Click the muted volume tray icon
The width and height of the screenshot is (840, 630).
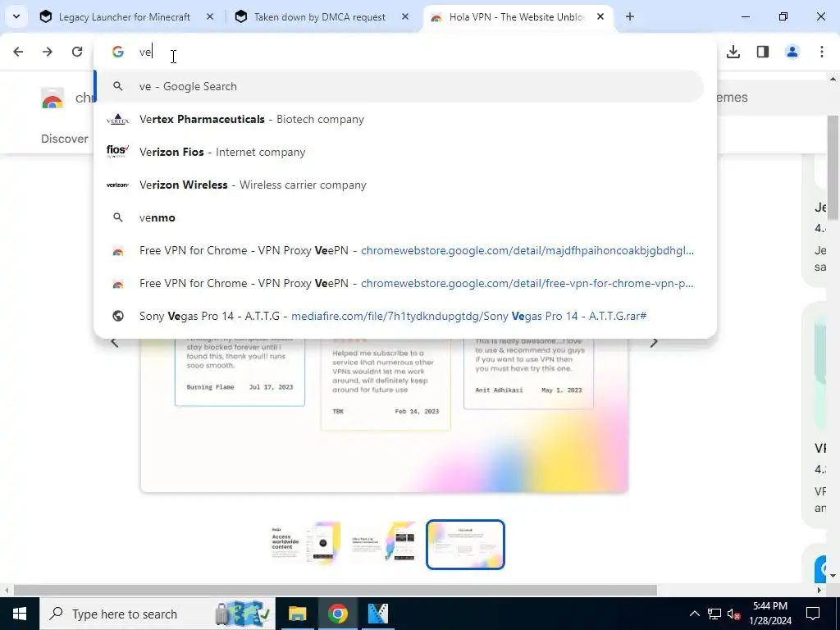(734, 614)
